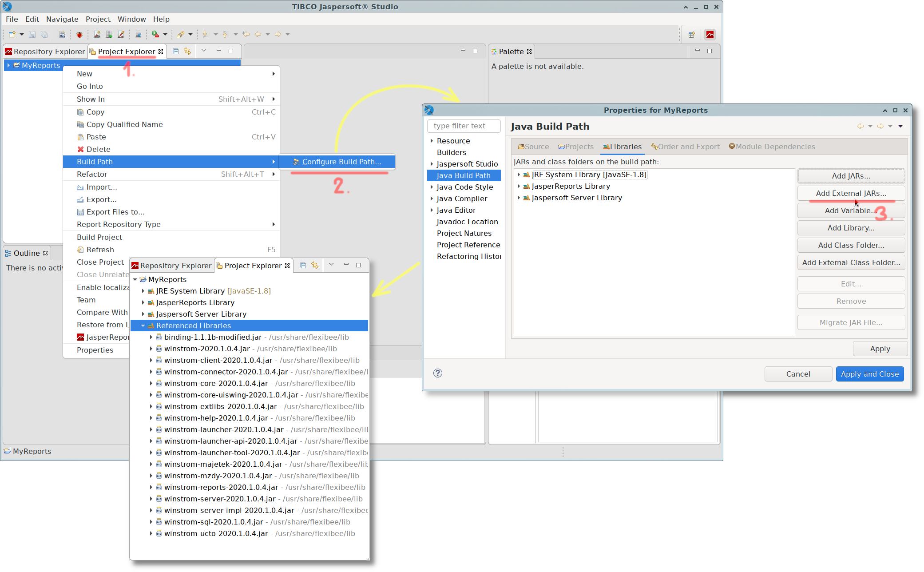The height and width of the screenshot is (572, 924).
Task: Click the Apply button
Action: [x=880, y=349]
